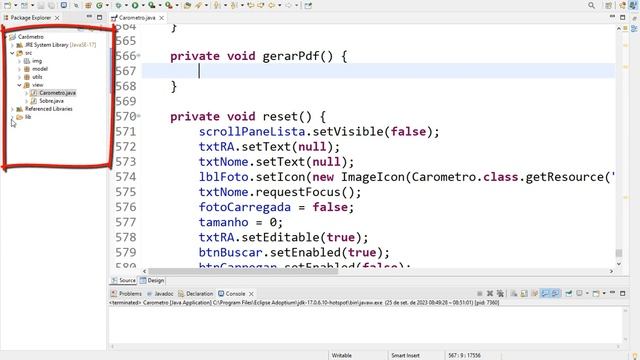This screenshot has height=360, width=640.
Task: Select the Console view tab
Action: point(232,293)
